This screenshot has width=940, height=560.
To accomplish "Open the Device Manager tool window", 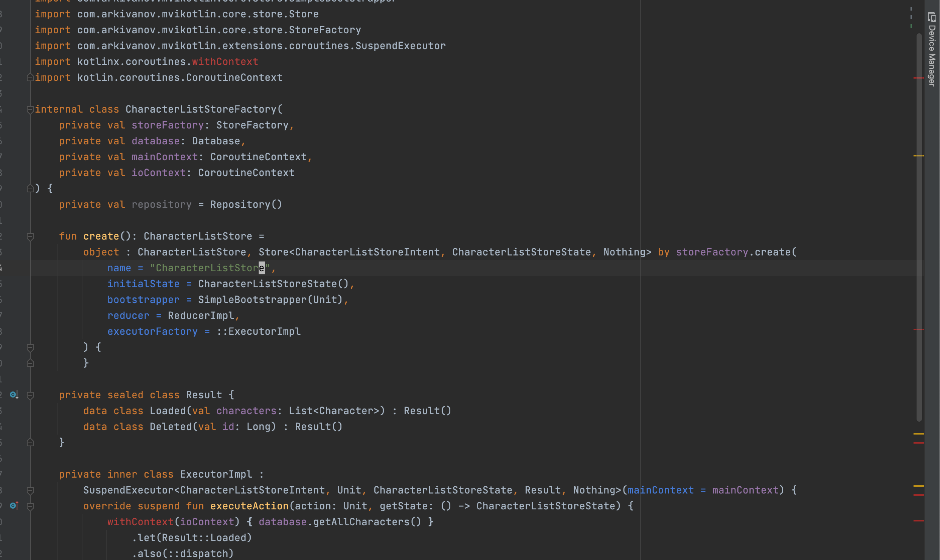I will pos(932,49).
